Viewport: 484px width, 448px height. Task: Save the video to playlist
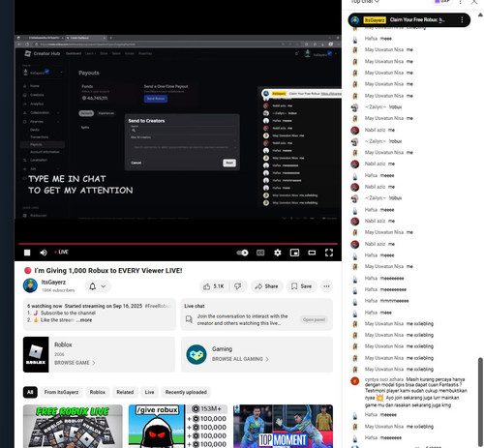click(301, 286)
